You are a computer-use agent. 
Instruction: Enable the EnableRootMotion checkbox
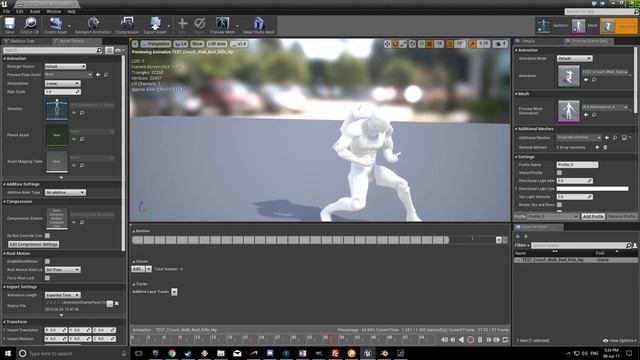47,261
